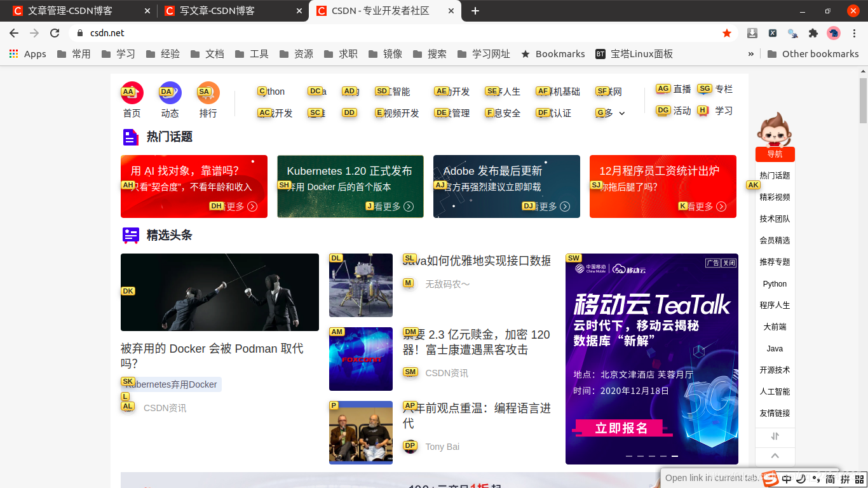Click the collapse-up chevron in right sidebar
The image size is (868, 488).
(775, 456)
